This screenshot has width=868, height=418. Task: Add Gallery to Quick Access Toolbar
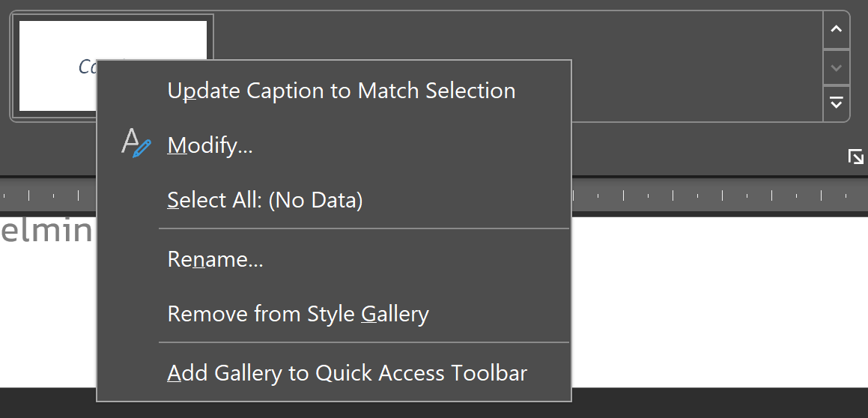347,373
